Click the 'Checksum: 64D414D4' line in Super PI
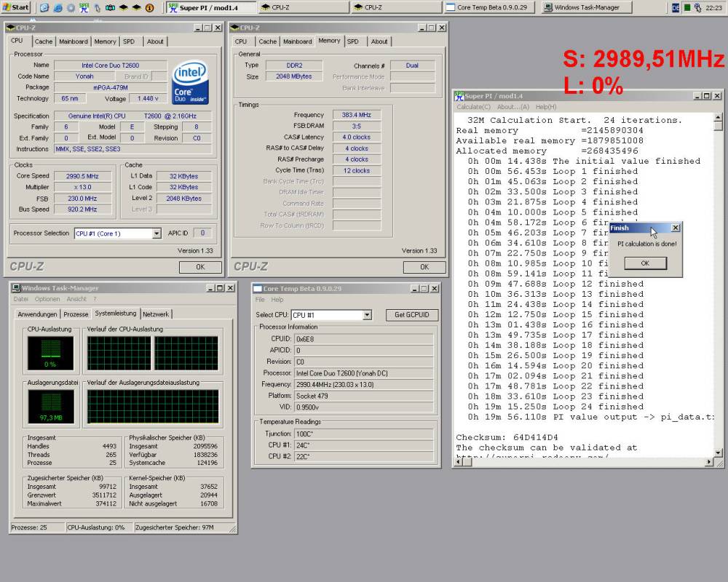728x582 pixels. click(507, 437)
